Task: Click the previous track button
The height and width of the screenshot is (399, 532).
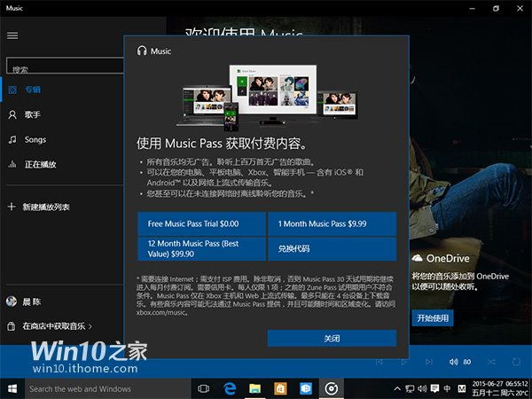Action: tap(379, 362)
